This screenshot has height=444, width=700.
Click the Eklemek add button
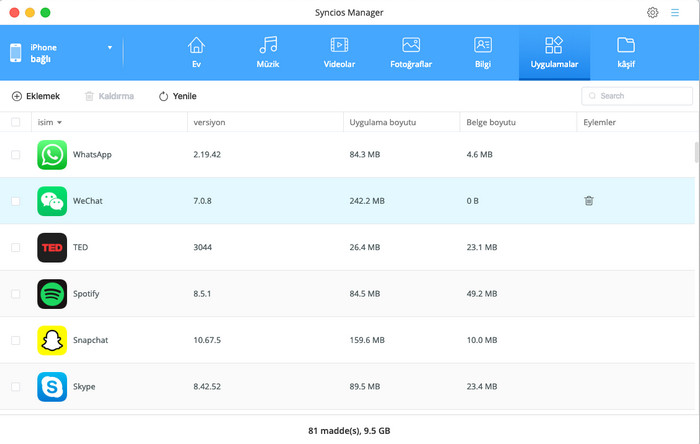(36, 96)
